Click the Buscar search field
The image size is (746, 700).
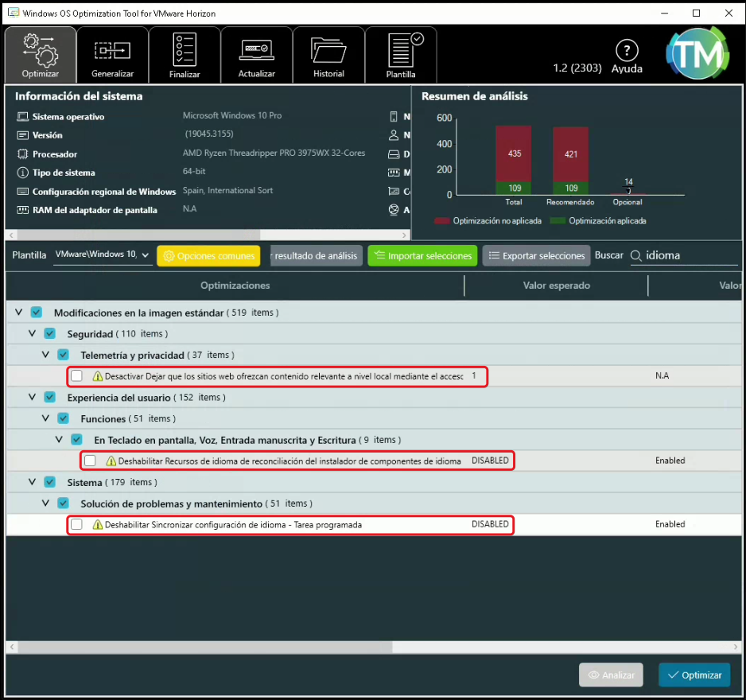click(689, 255)
